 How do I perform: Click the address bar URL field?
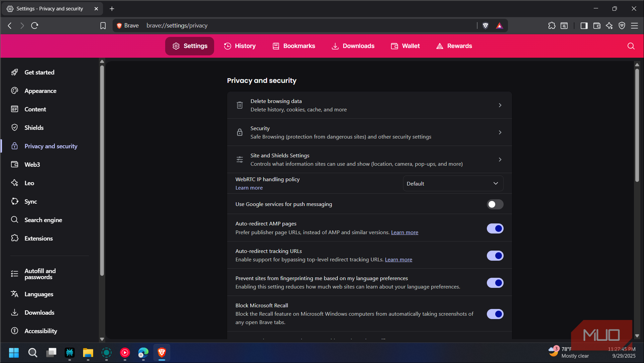pyautogui.click(x=310, y=25)
